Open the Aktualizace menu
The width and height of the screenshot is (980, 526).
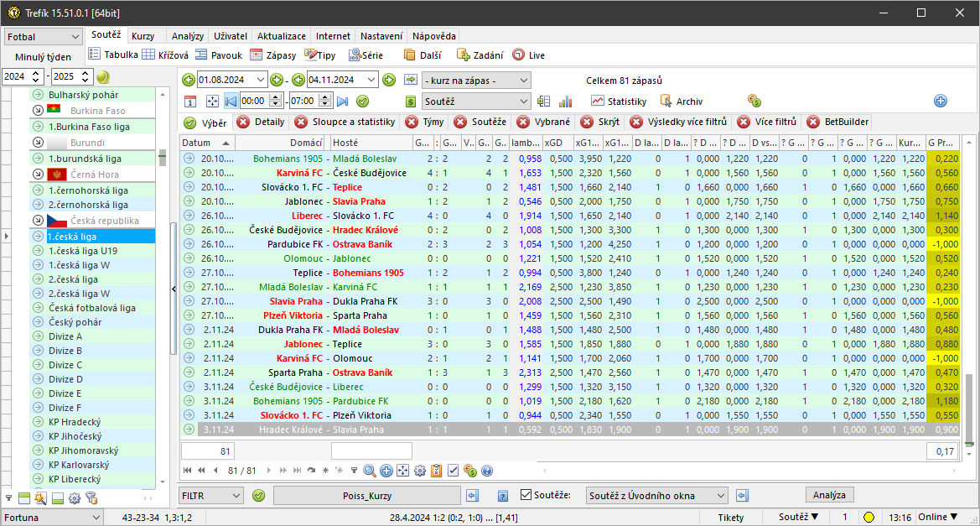(281, 36)
